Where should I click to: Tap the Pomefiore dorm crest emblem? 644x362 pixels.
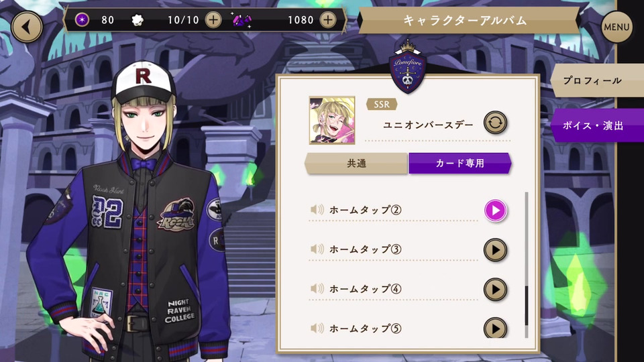point(407,68)
